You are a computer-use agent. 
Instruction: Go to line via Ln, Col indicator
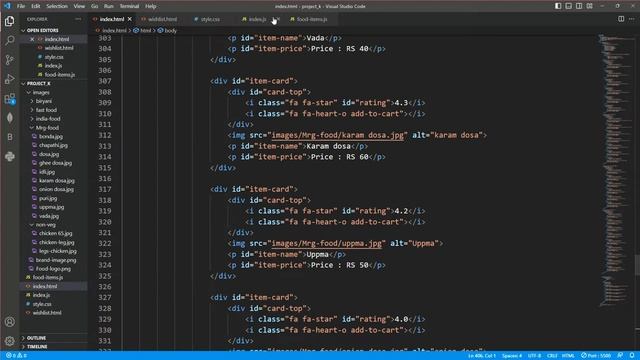tap(482, 356)
